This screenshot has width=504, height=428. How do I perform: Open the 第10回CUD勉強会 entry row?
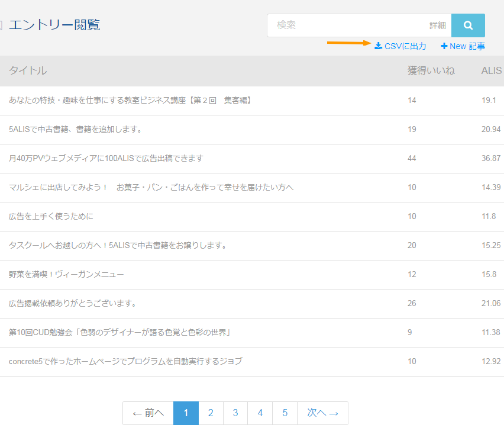tap(119, 333)
